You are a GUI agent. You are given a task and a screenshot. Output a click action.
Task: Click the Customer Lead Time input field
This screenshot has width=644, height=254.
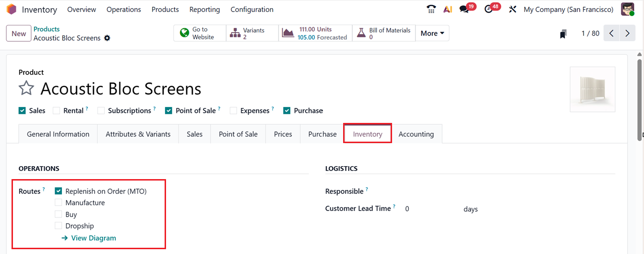[x=429, y=209]
